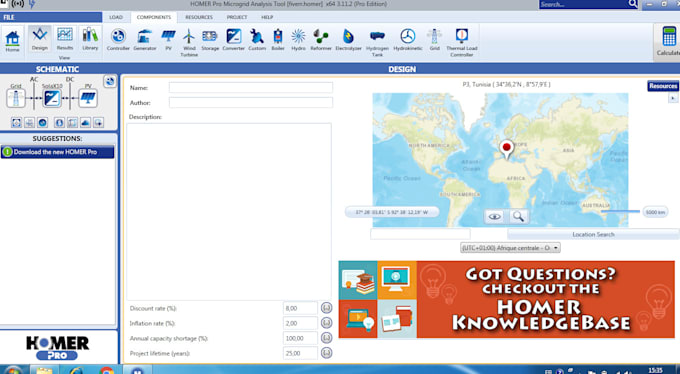
Task: Click the Location Search button
Action: click(593, 234)
